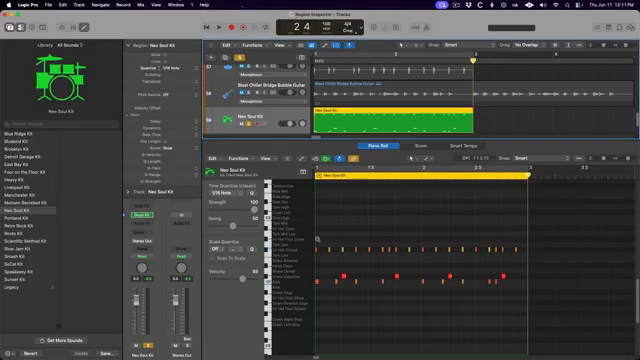The width and height of the screenshot is (640, 360).
Task: Open the Tracks area Snap Smart dropdown
Action: (x=469, y=45)
